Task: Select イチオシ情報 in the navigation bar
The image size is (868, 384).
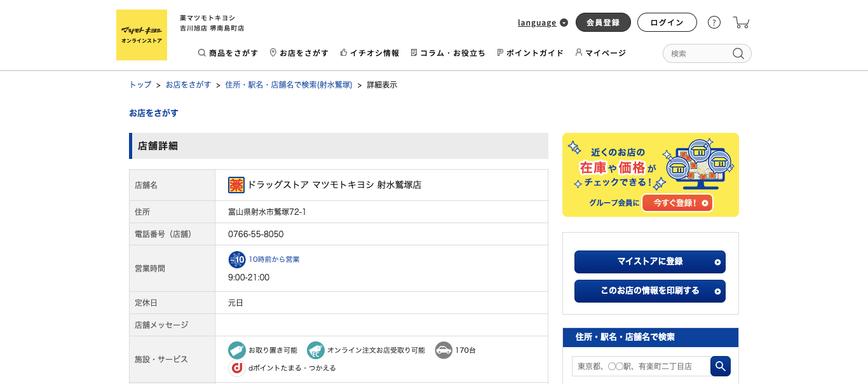Action: 370,53
